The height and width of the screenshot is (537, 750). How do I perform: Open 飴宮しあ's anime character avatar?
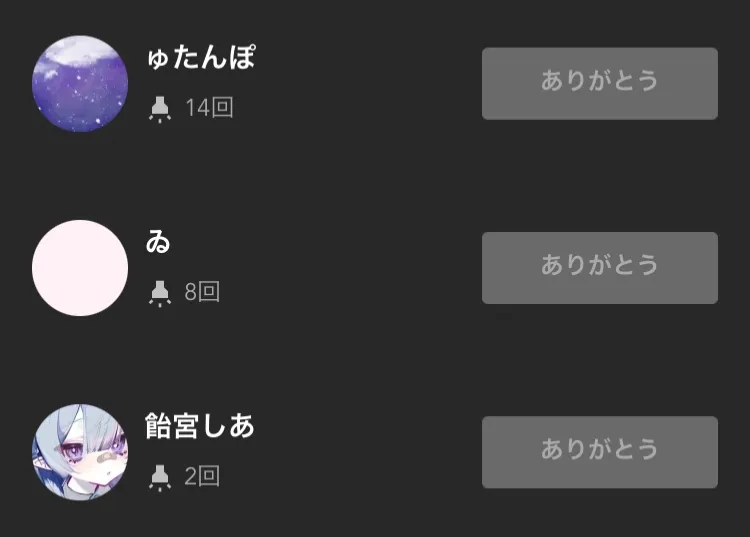80,452
